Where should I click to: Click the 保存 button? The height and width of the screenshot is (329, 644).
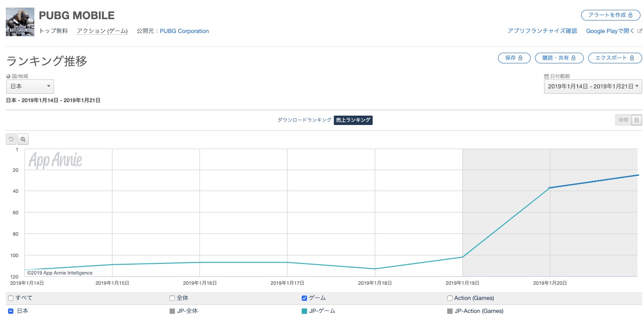tap(514, 58)
